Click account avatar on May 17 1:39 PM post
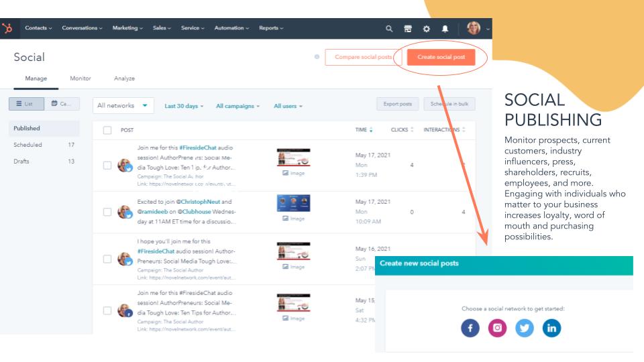Screen dimensions: 644x362 pyautogui.click(x=125, y=166)
